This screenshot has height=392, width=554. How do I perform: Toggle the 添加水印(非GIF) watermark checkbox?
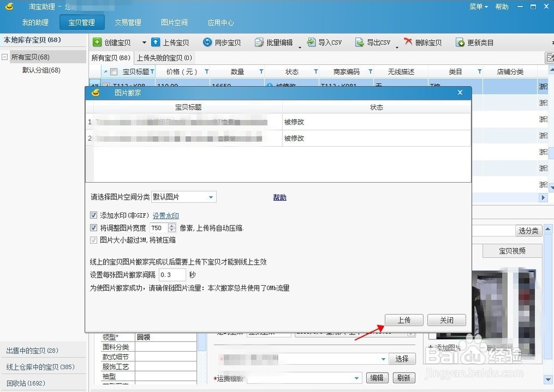(94, 215)
